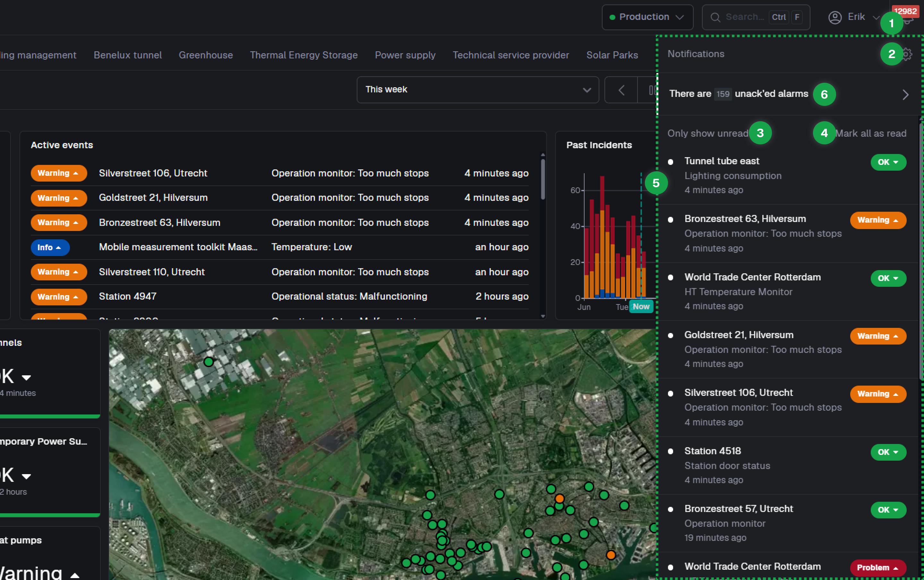The width and height of the screenshot is (924, 580).
Task: Open the Solar Parks tab
Action: click(x=612, y=55)
